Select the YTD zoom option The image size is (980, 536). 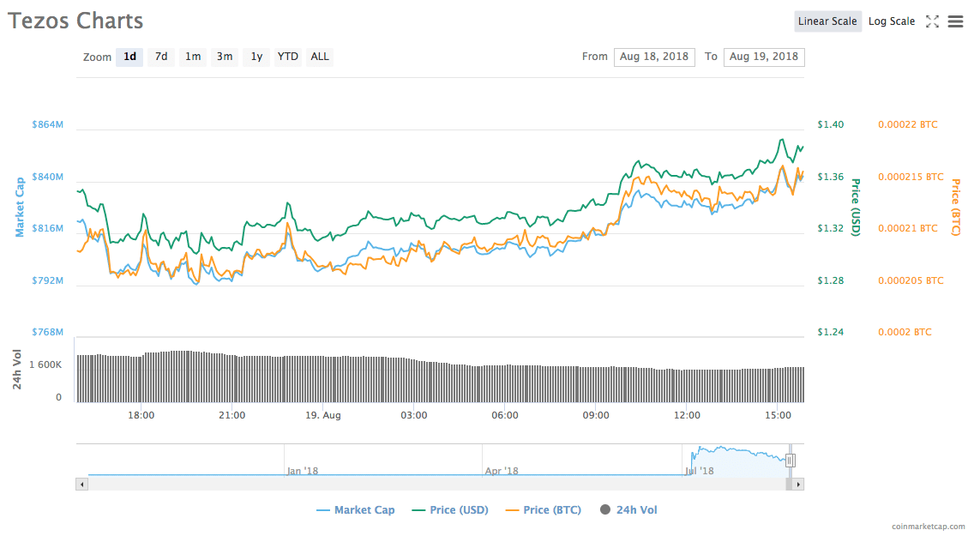287,57
